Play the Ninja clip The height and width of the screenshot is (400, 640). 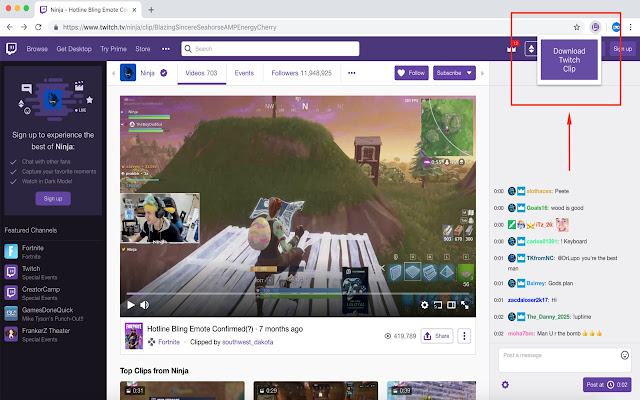tap(131, 305)
